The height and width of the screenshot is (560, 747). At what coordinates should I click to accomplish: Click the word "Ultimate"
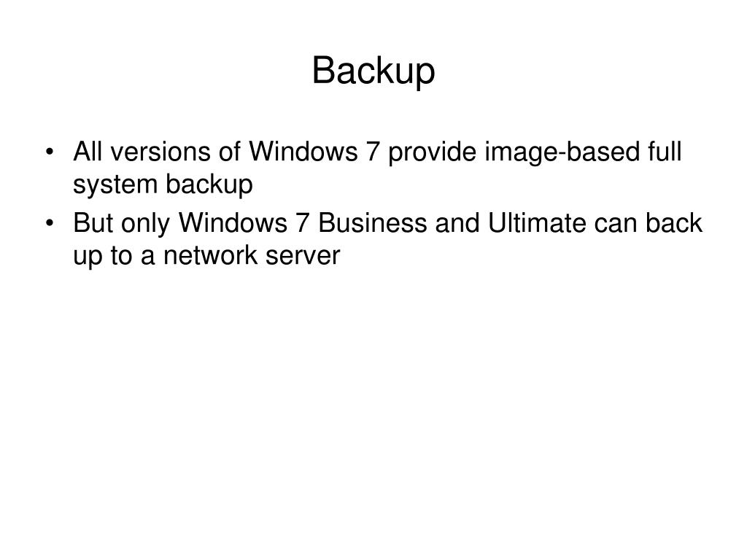pos(537,222)
